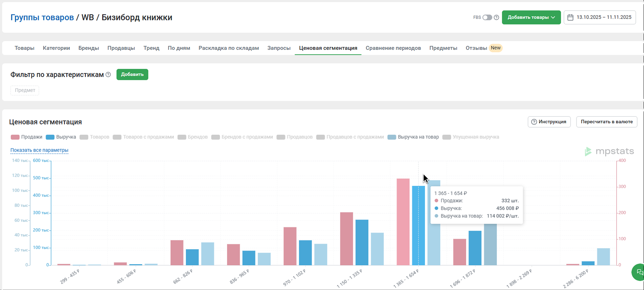This screenshot has height=290, width=644.
Task: Click the blue Выручка legend color swatch
Action: [x=50, y=137]
